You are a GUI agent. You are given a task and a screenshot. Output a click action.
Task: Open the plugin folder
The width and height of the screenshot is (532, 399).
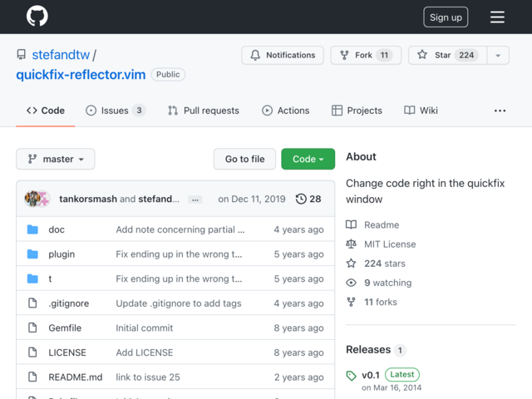(x=62, y=254)
